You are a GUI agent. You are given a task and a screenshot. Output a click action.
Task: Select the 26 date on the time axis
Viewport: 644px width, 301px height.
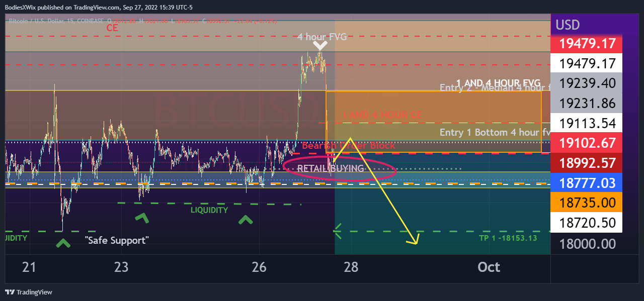click(259, 267)
